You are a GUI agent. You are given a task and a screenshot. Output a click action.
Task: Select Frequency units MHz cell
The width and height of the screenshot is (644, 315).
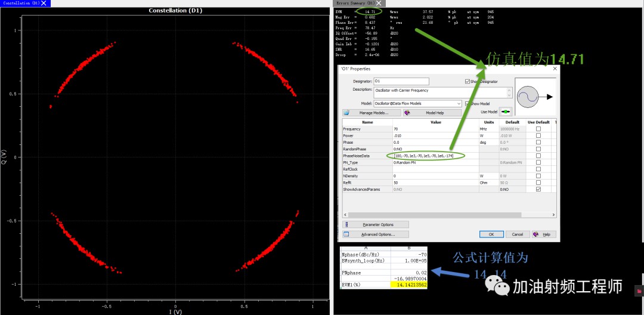[x=489, y=129]
